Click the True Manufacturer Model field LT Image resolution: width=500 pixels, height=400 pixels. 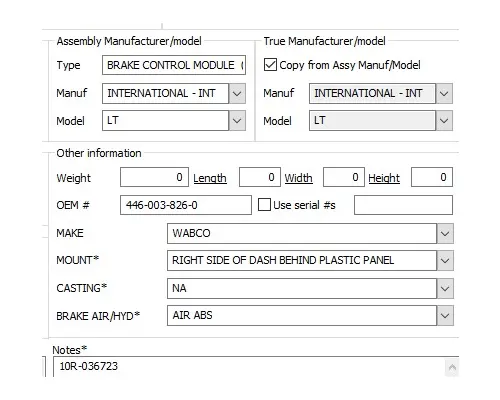point(372,120)
